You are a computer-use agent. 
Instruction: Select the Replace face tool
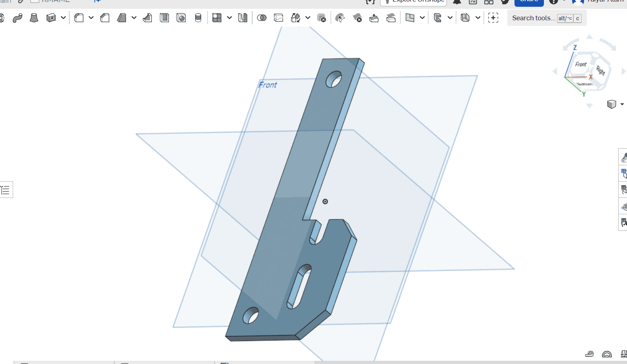(391, 18)
